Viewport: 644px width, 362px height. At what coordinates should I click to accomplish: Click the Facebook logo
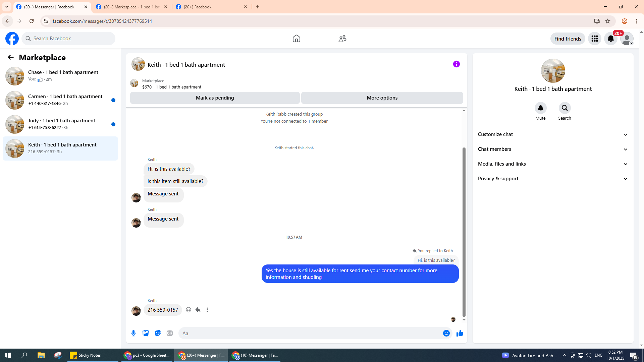pos(12,39)
